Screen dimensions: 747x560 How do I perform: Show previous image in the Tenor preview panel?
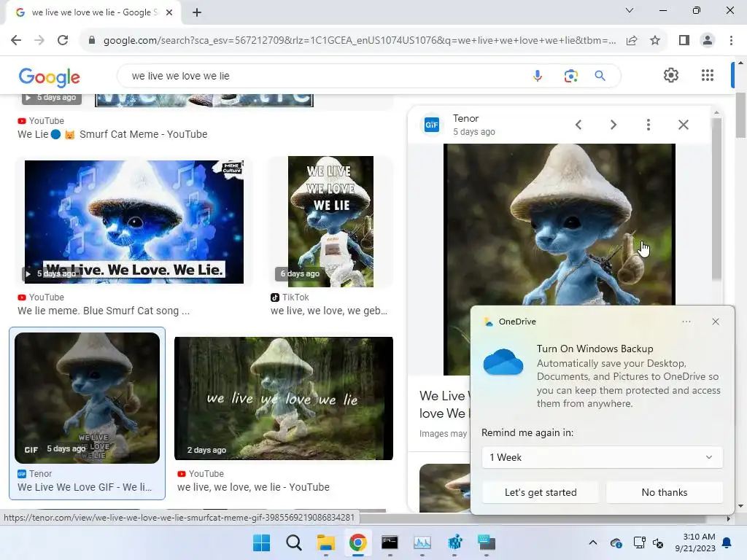[578, 125]
